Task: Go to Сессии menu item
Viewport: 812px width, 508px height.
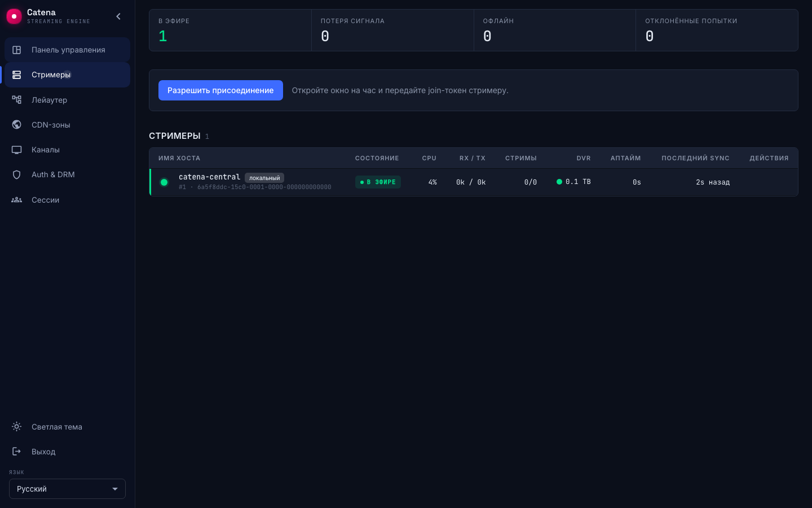Action: (x=68, y=200)
